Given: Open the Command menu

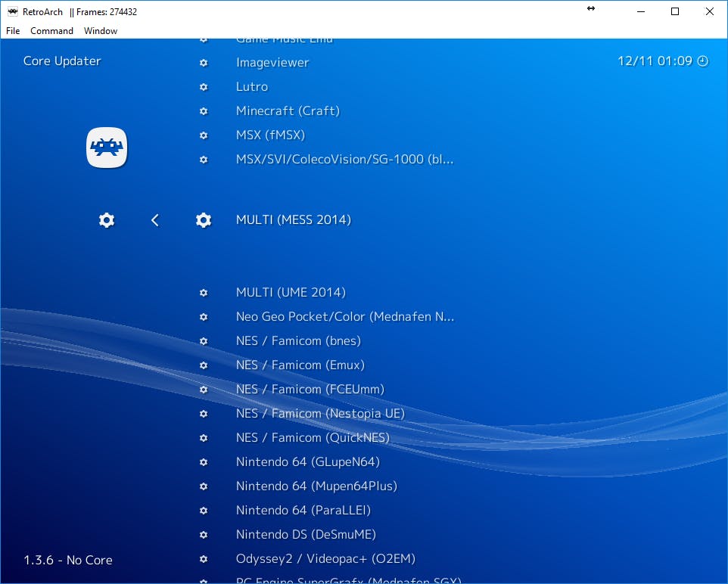Looking at the screenshot, I should point(51,31).
